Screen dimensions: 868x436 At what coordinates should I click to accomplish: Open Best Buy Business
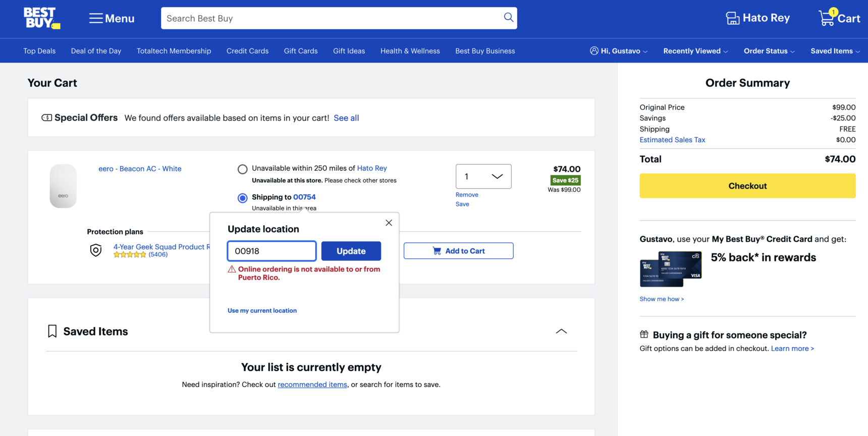[485, 50]
